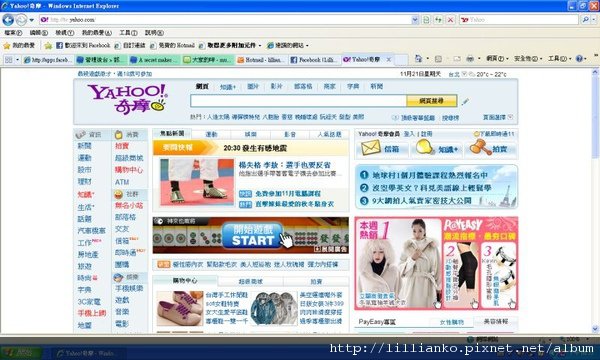Click the scrollbar up arrow
The height and width of the screenshot is (360, 600).
point(595,72)
